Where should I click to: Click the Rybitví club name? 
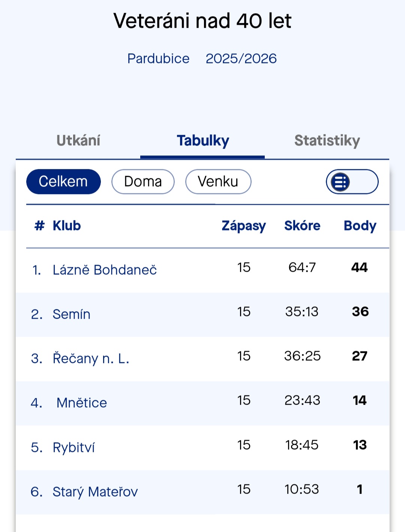(x=74, y=447)
